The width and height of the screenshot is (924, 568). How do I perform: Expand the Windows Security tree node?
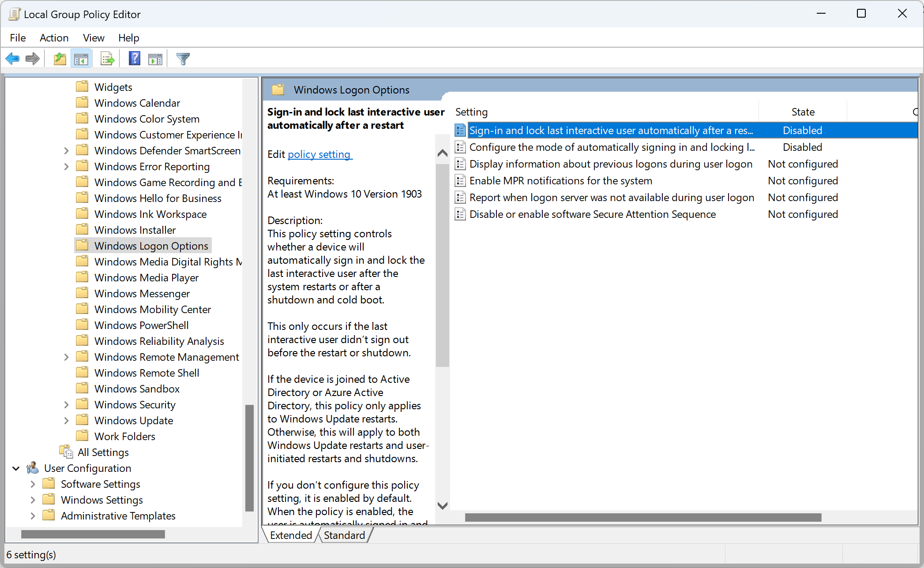coord(66,404)
